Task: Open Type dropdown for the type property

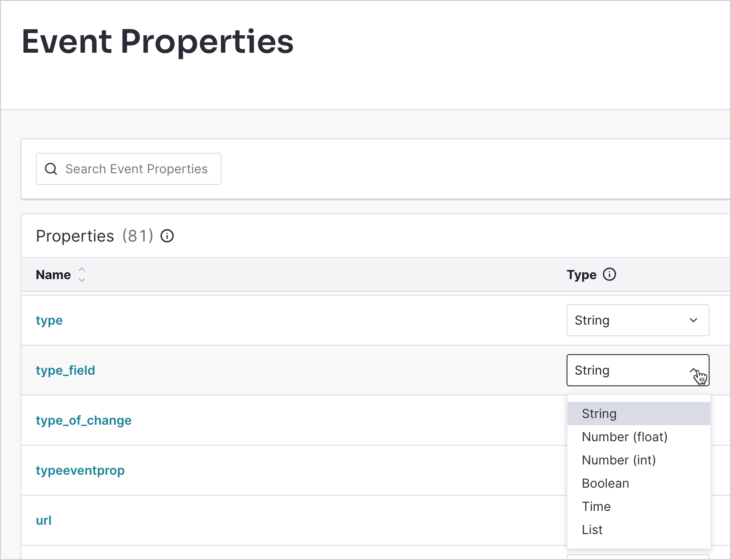Action: 637,320
